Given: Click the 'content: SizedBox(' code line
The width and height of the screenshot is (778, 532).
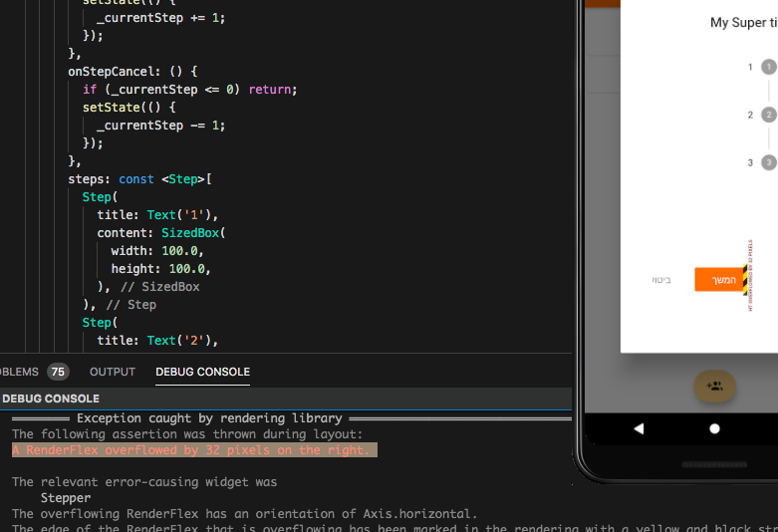Looking at the screenshot, I should (161, 233).
